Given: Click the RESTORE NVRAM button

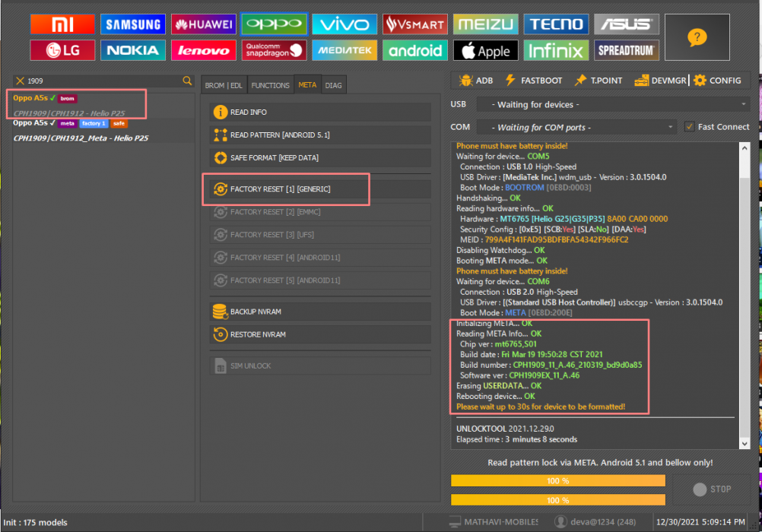Looking at the screenshot, I should click(320, 334).
